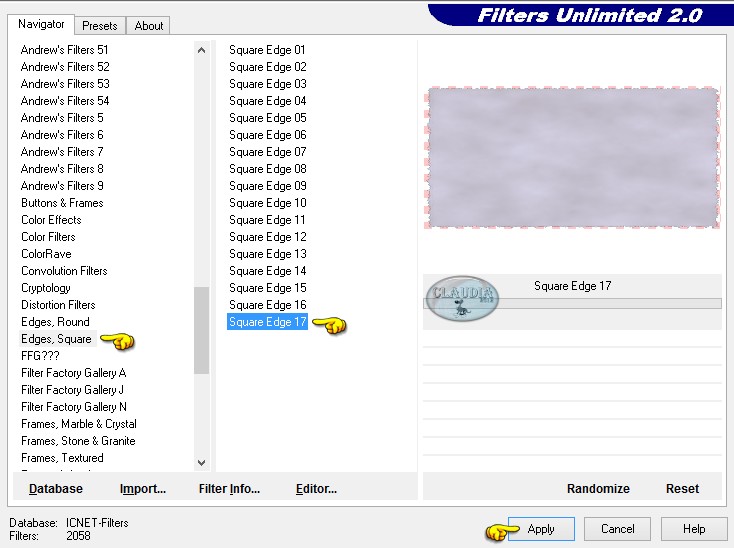
Task: Select Andrew's Filters 52 category
Action: coord(65,67)
